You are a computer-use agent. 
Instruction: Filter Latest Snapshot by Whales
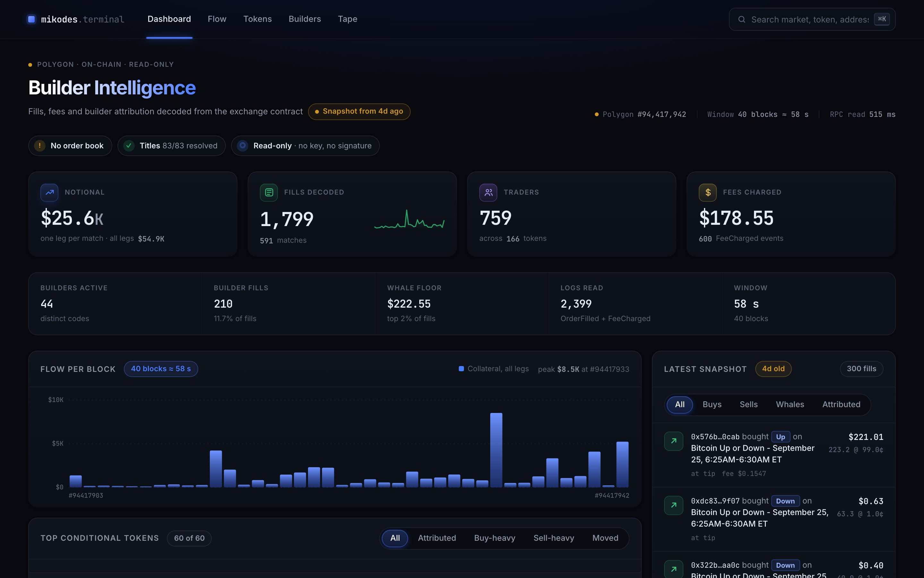pos(790,405)
